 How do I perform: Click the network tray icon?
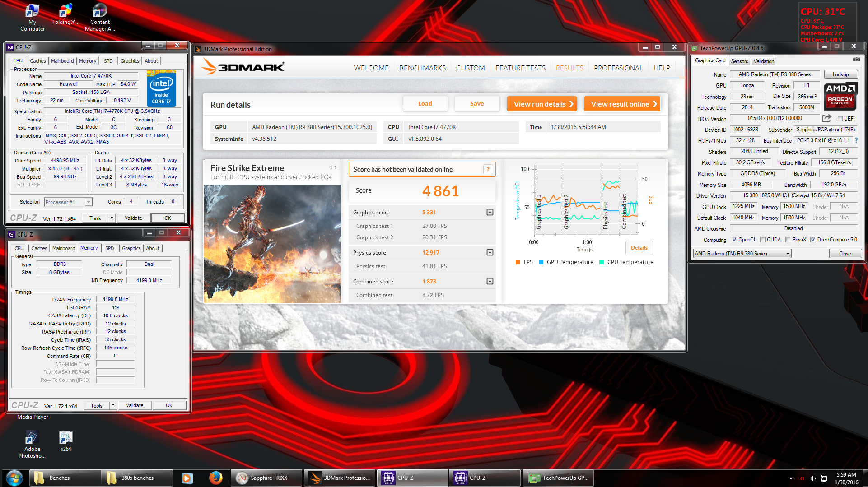pos(824,478)
